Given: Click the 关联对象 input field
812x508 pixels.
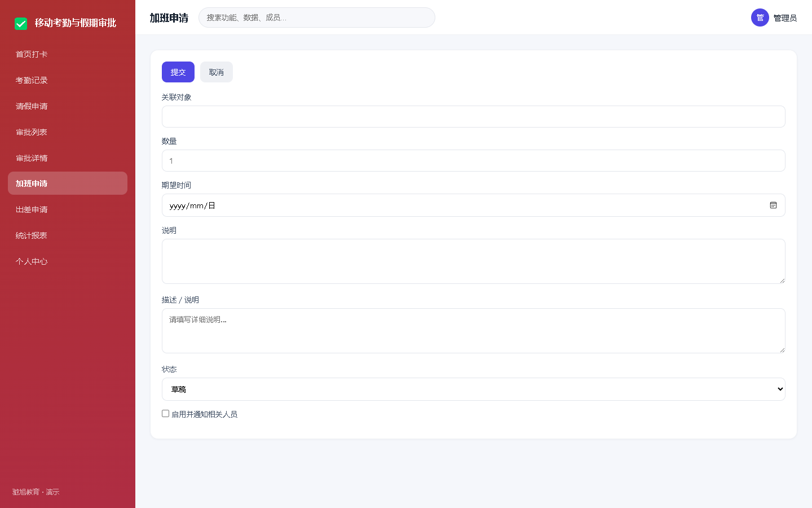Looking at the screenshot, I should click(x=474, y=117).
